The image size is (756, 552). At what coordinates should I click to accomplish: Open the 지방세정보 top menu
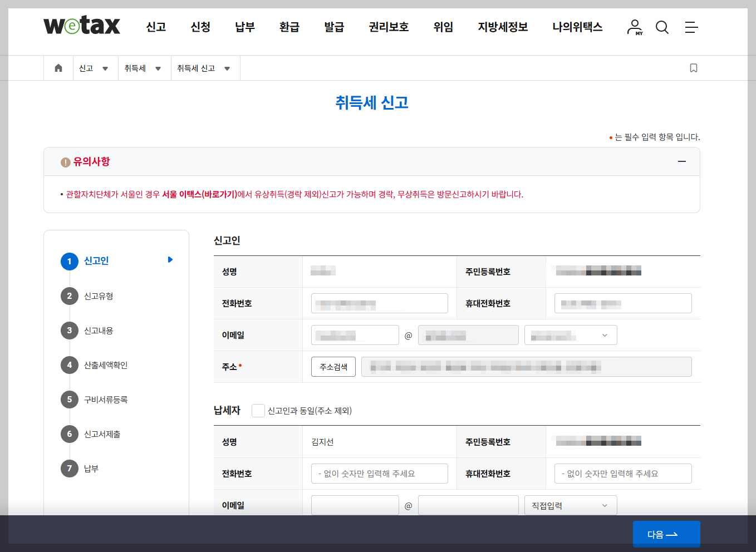(503, 27)
